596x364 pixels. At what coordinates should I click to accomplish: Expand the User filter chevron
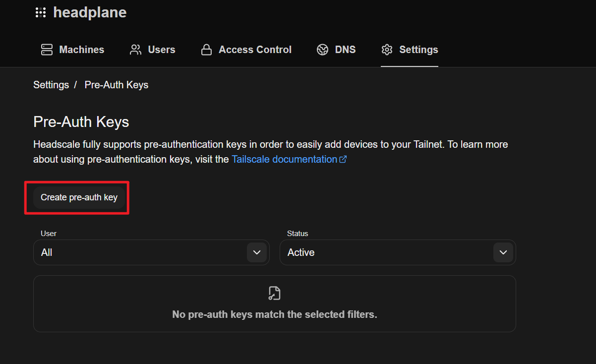256,252
